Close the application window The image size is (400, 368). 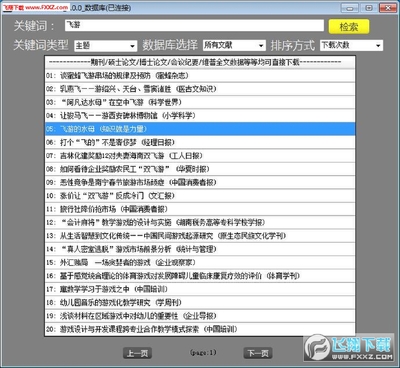(388, 8)
